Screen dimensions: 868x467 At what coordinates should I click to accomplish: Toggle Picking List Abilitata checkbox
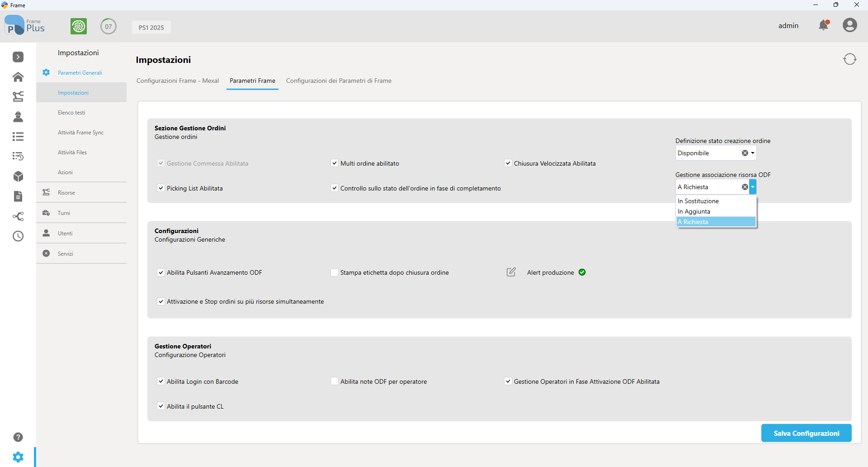161,188
